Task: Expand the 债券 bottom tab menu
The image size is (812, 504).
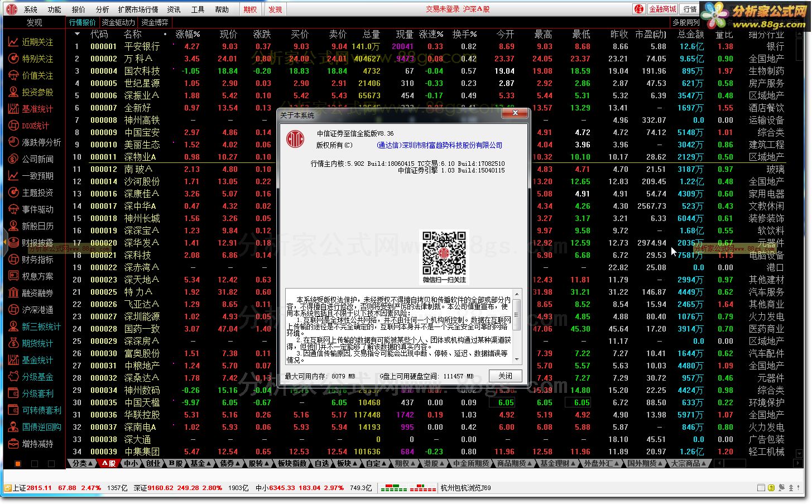Action: pyautogui.click(x=229, y=463)
